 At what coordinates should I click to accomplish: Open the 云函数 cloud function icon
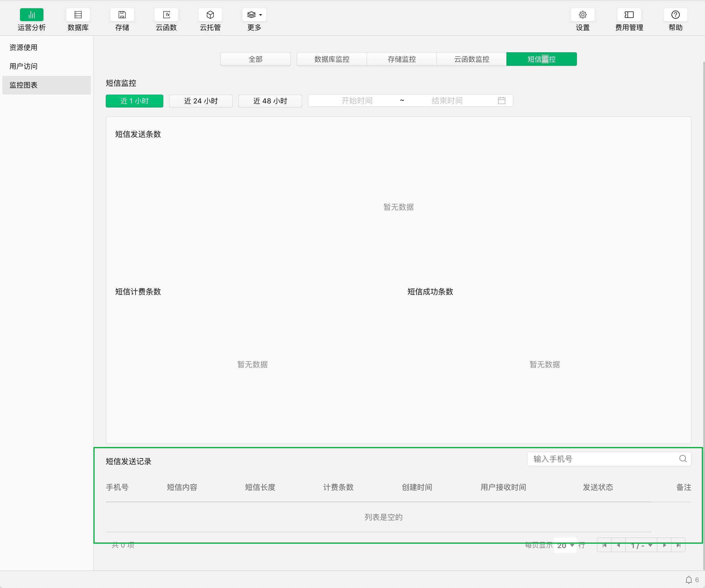(166, 15)
